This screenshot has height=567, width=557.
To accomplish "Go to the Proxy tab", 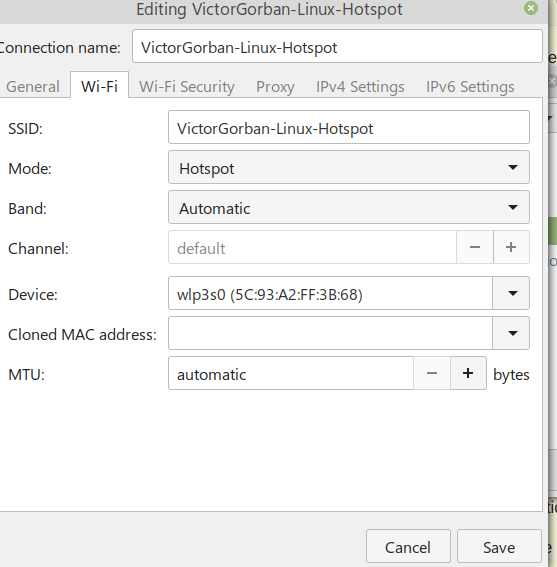I will [x=275, y=86].
